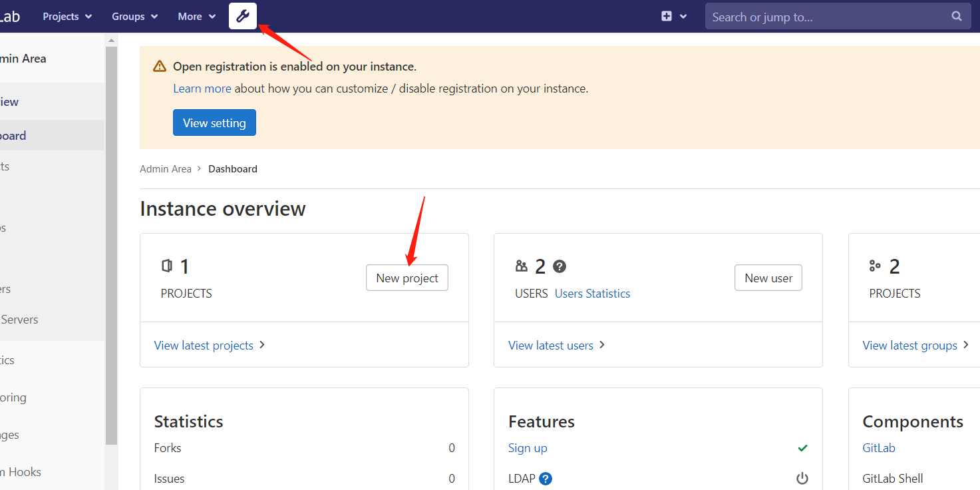Open the GitLab link under Components
This screenshot has height=490, width=980.
tap(879, 448)
